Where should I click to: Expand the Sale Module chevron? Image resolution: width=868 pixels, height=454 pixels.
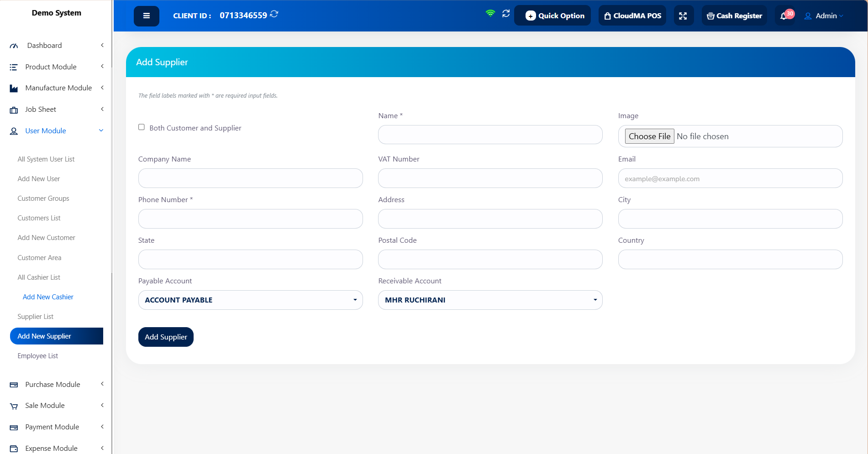pos(102,405)
